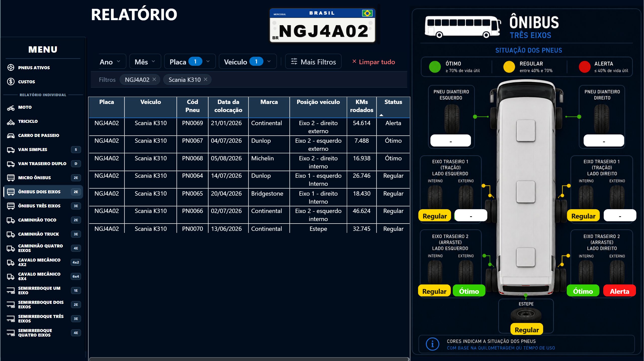The width and height of the screenshot is (644, 361).
Task: Click the red Alerta legend circle
Action: 585,67
